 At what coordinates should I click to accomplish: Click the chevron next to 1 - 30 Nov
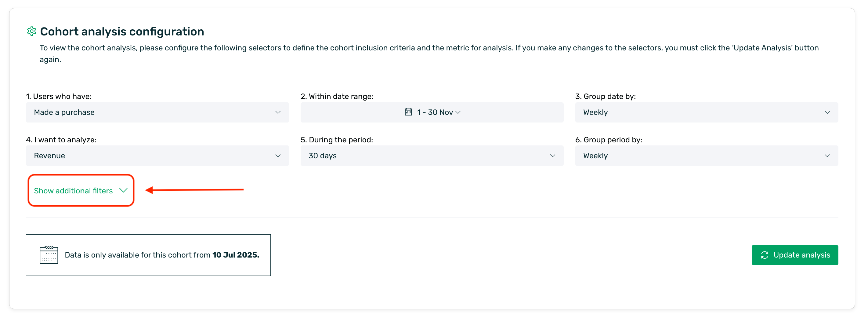(x=458, y=112)
